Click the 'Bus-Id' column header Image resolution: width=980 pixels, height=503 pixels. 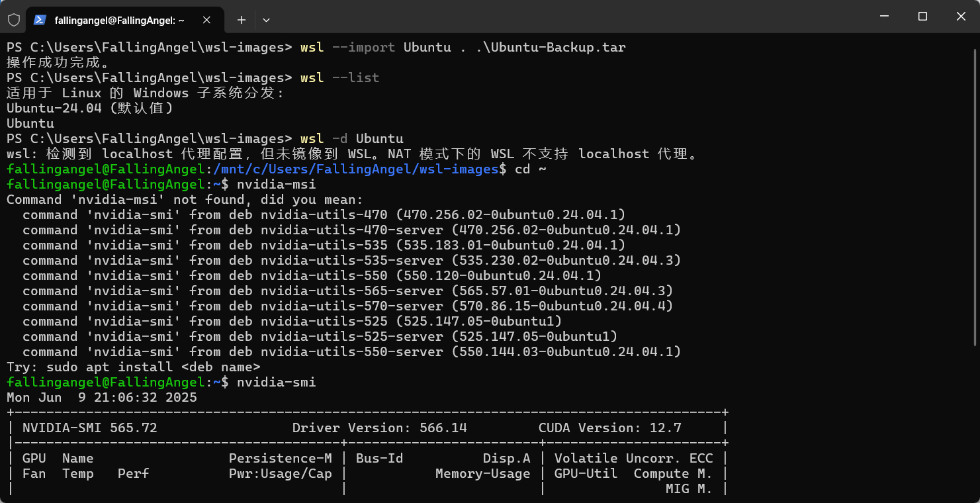tap(380, 459)
